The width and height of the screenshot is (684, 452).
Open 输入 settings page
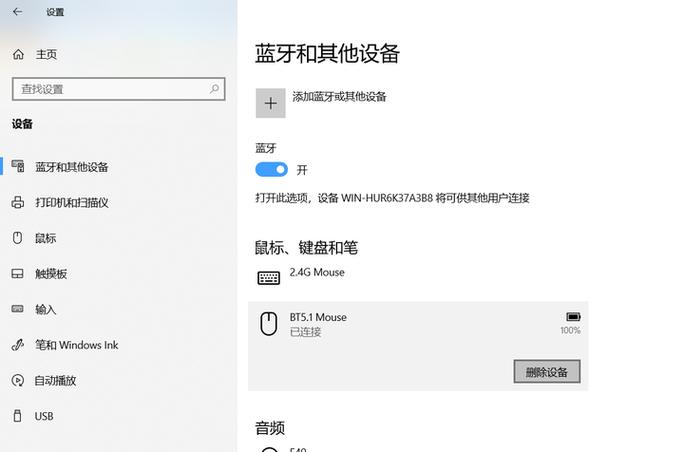(46, 309)
